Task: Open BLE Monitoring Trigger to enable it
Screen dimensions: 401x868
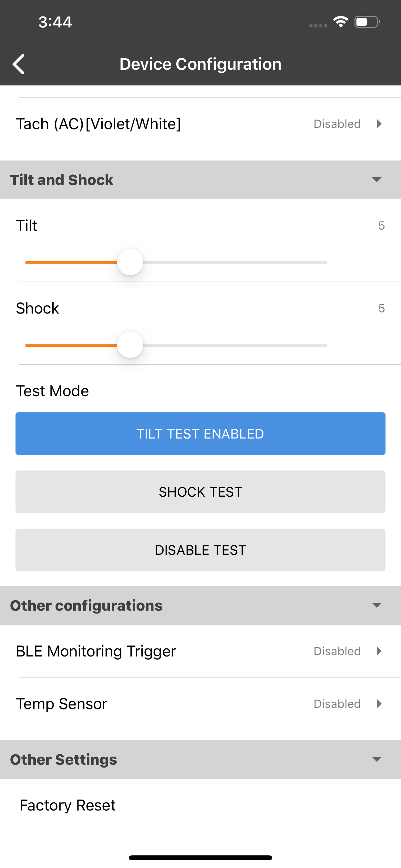Action: (x=200, y=651)
